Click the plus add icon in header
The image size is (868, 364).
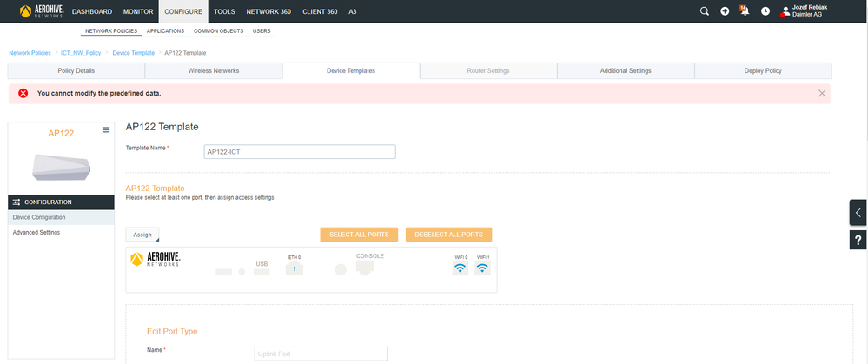point(725,11)
